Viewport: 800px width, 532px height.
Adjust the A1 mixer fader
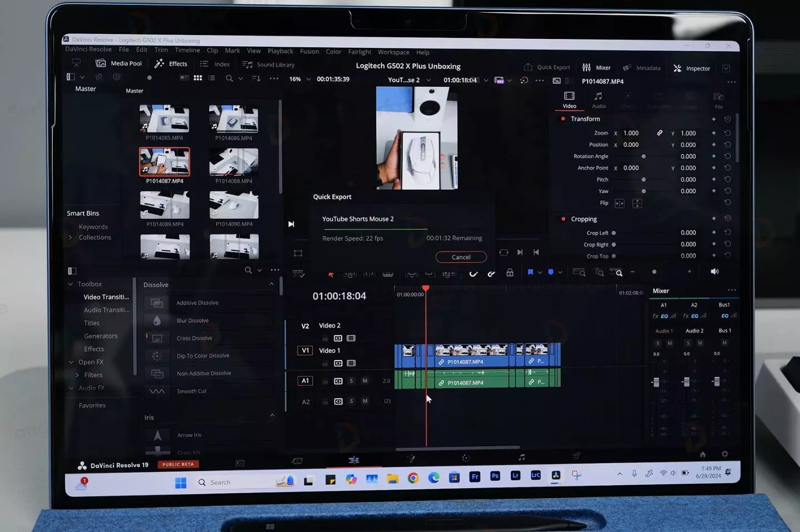point(656,382)
